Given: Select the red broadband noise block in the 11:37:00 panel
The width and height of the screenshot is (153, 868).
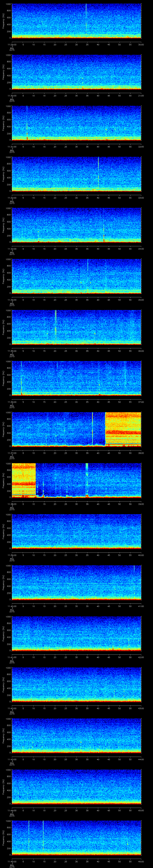Looking at the screenshot, I should (x=123, y=429).
